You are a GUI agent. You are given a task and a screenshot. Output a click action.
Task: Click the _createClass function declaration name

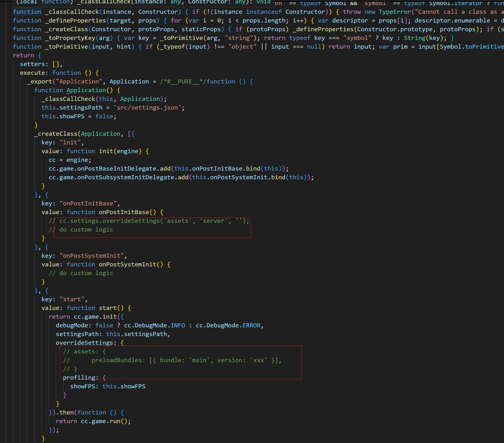coord(66,29)
